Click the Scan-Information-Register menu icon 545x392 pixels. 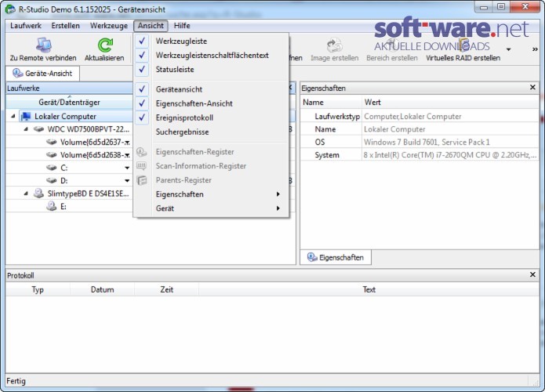point(141,166)
